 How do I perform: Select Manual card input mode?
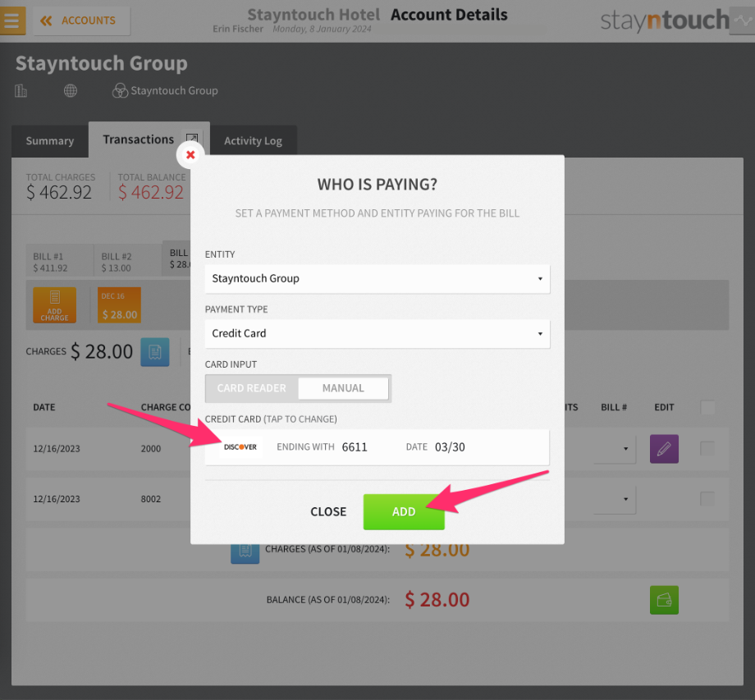pos(343,388)
